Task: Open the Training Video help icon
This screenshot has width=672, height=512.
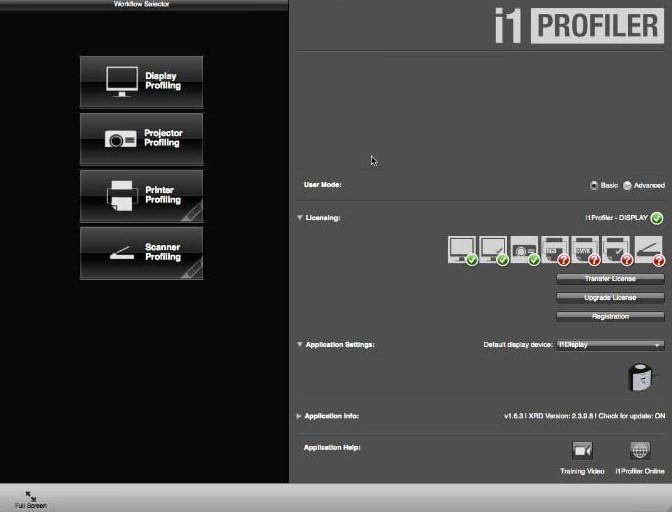Action: pos(582,450)
